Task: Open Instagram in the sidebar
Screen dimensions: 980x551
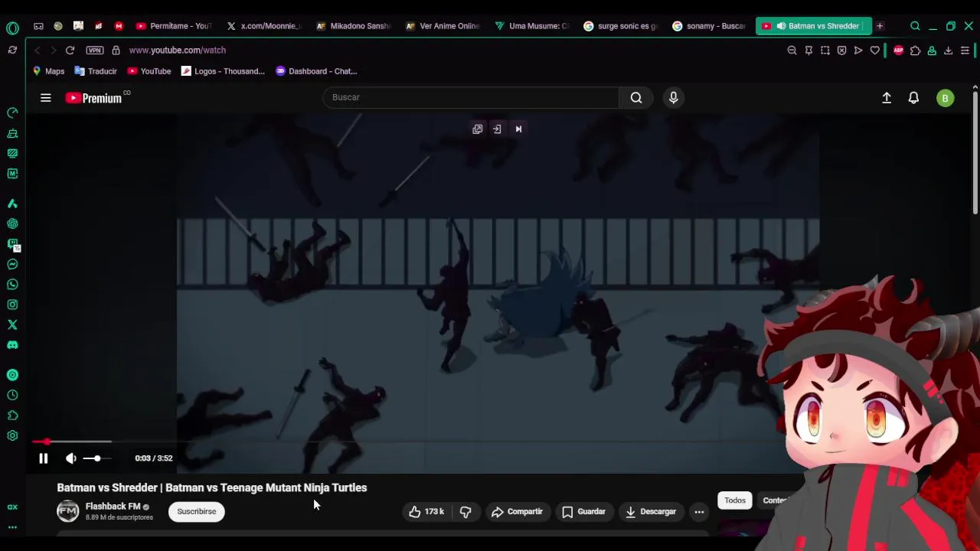Action: (12, 305)
